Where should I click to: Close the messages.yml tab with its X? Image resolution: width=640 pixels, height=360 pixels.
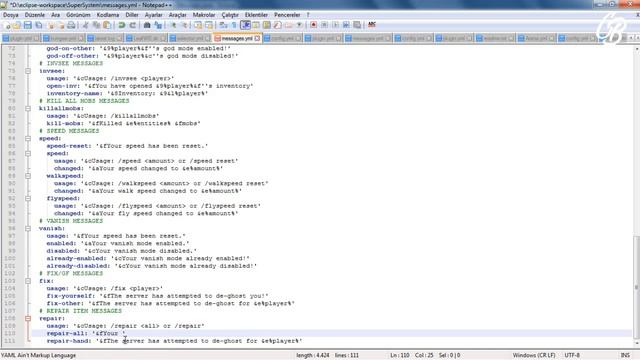tap(257, 38)
